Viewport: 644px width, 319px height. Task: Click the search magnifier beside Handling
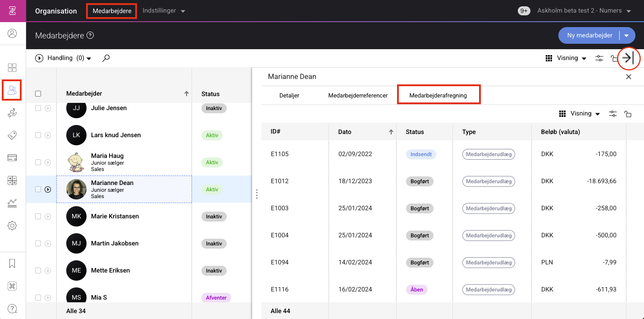pyautogui.click(x=106, y=58)
